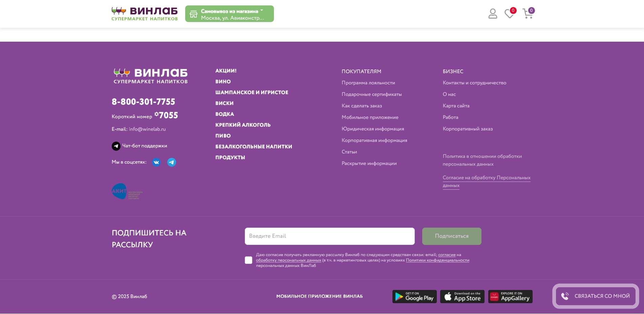Expand the store pickup address dropdown

[x=229, y=14]
